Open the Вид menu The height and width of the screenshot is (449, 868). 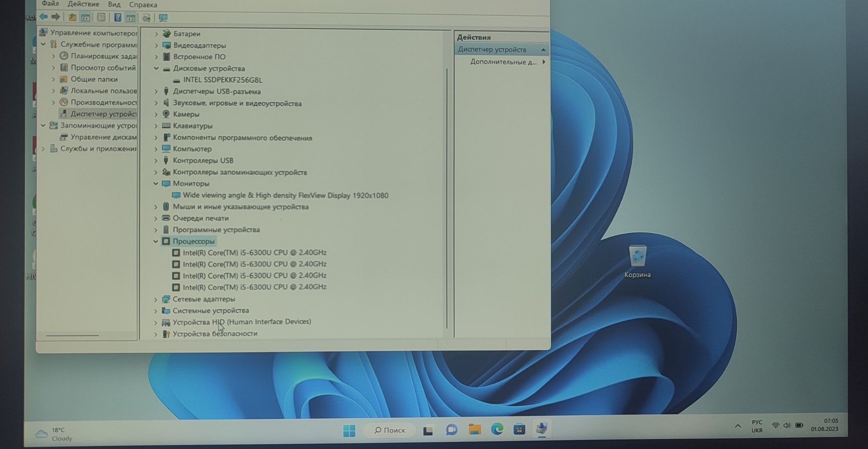point(114,4)
